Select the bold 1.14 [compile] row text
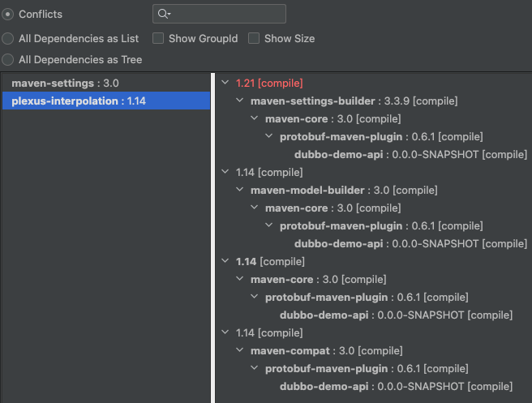Viewport: 532px width, 403px height. pyautogui.click(x=270, y=262)
